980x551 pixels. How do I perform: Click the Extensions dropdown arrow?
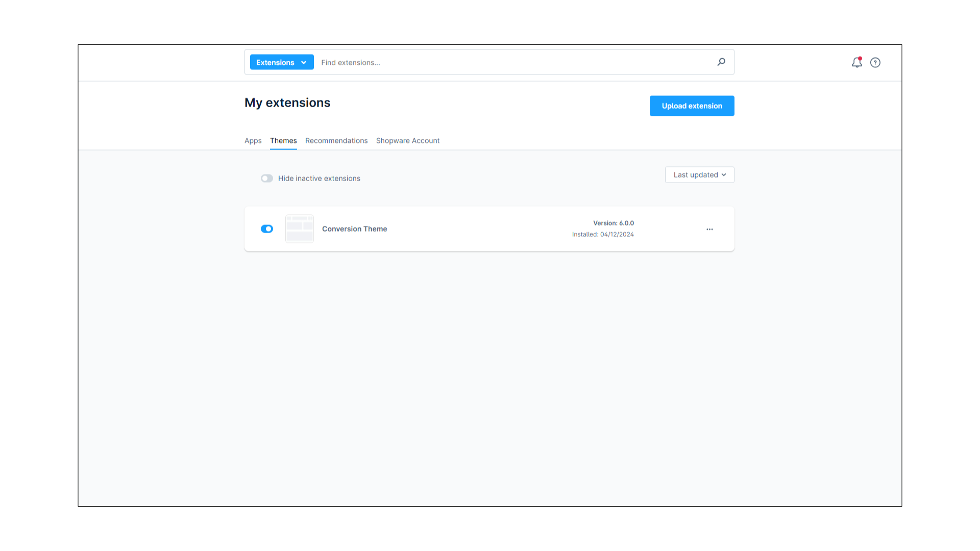pos(304,62)
